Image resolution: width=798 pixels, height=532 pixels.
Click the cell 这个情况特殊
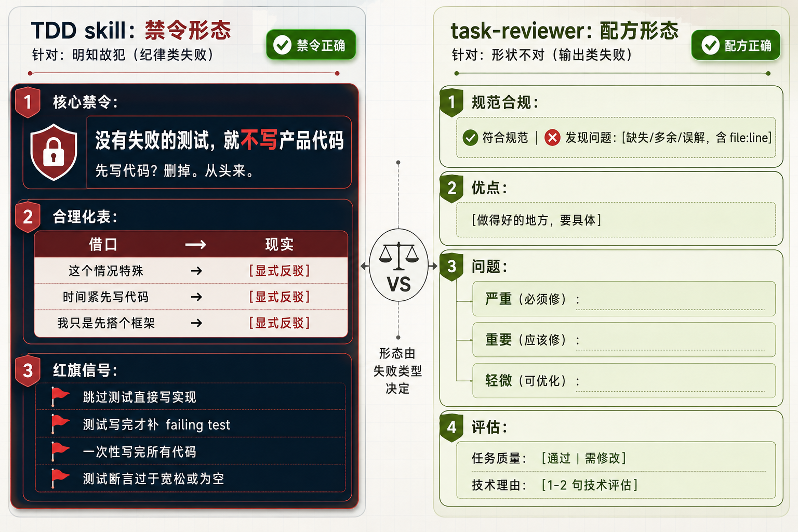point(106,271)
